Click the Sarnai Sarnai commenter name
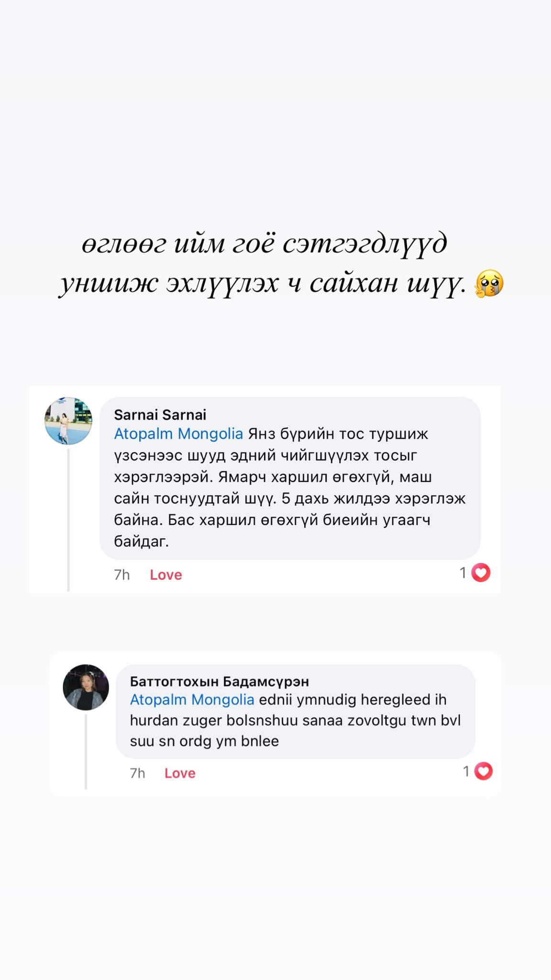Image resolution: width=551 pixels, height=980 pixels. point(160,414)
